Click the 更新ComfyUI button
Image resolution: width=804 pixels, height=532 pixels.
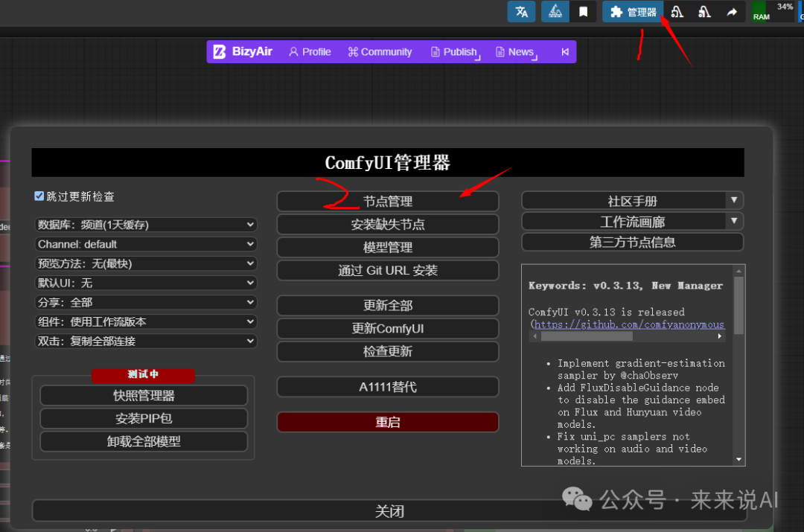(388, 329)
